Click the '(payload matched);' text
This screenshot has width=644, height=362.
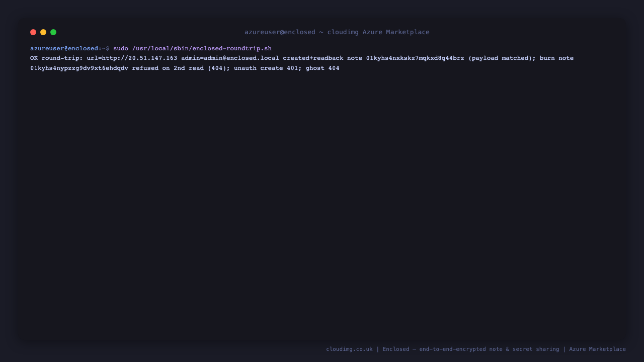(x=502, y=58)
